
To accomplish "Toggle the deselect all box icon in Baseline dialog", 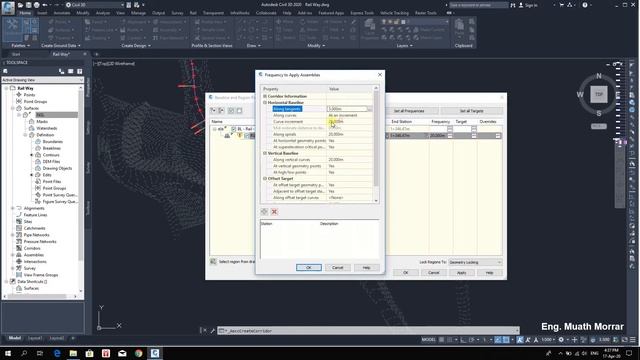I will click(x=239, y=111).
